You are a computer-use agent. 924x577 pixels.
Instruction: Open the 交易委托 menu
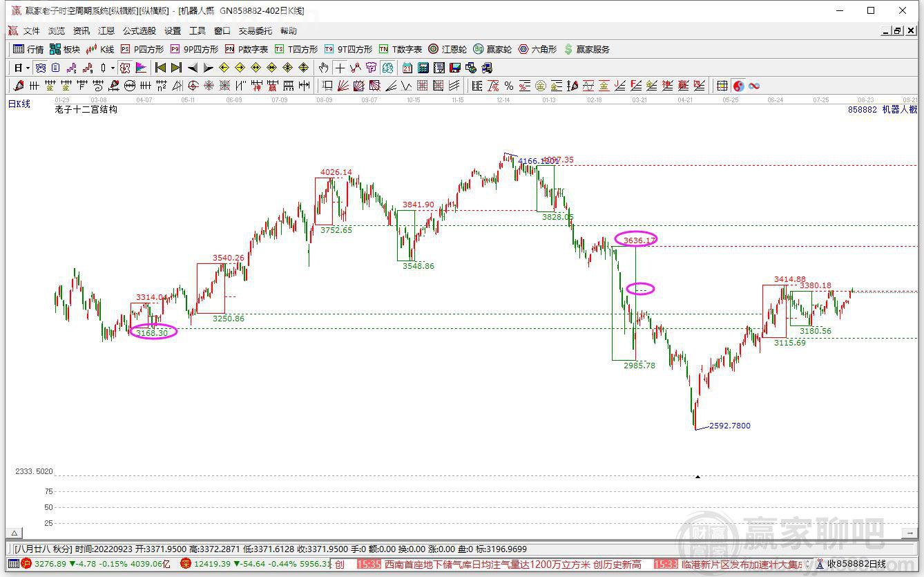click(256, 31)
